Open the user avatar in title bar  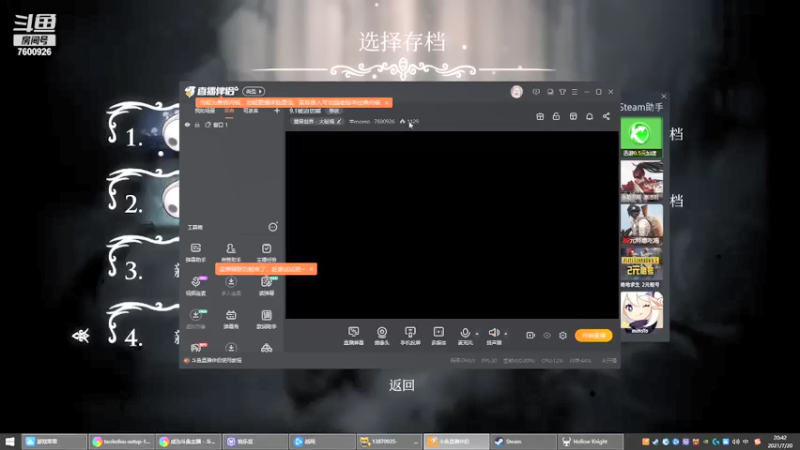[x=516, y=92]
